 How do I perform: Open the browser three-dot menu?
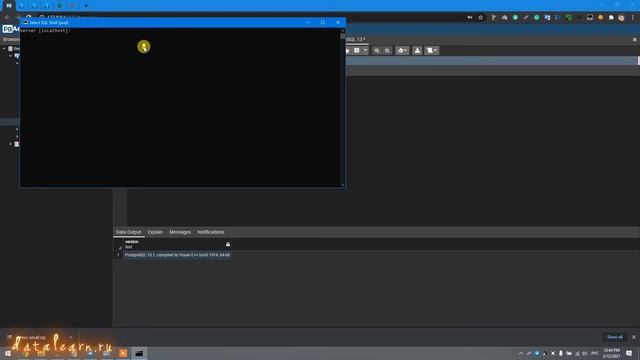click(x=633, y=18)
